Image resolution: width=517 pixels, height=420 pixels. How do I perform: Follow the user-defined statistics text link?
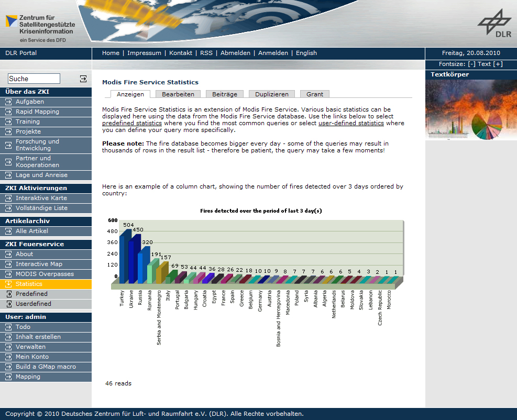351,123
